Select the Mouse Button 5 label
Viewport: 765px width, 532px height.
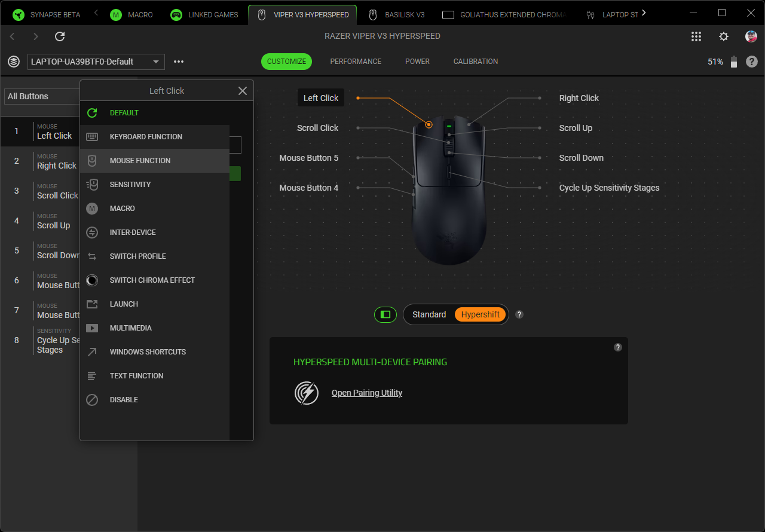pyautogui.click(x=309, y=158)
